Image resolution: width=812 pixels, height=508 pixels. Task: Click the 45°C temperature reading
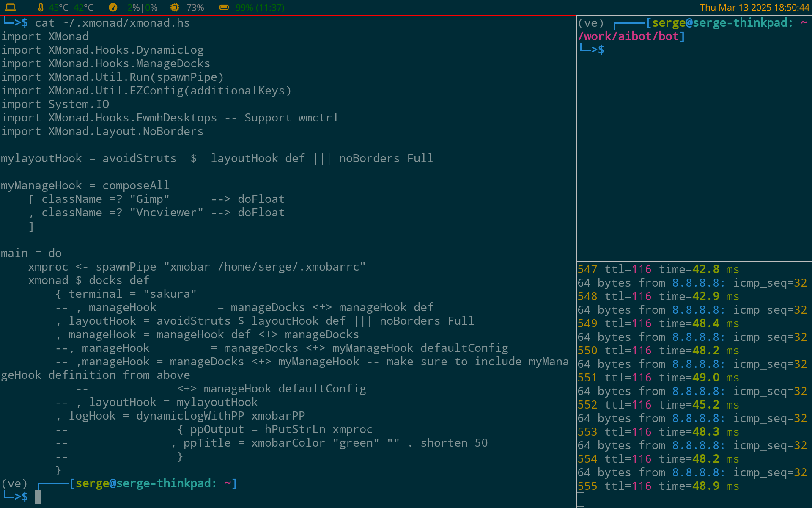click(58, 8)
